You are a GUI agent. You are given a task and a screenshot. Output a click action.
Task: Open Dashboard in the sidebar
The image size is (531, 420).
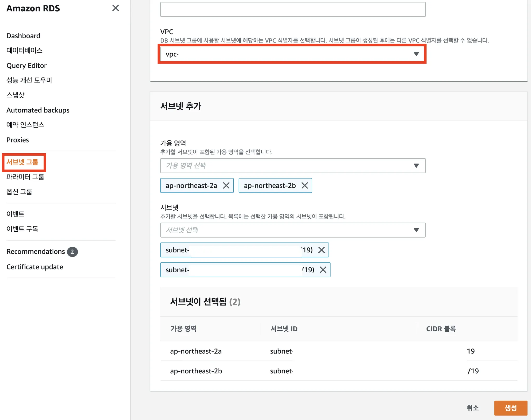[23, 36]
